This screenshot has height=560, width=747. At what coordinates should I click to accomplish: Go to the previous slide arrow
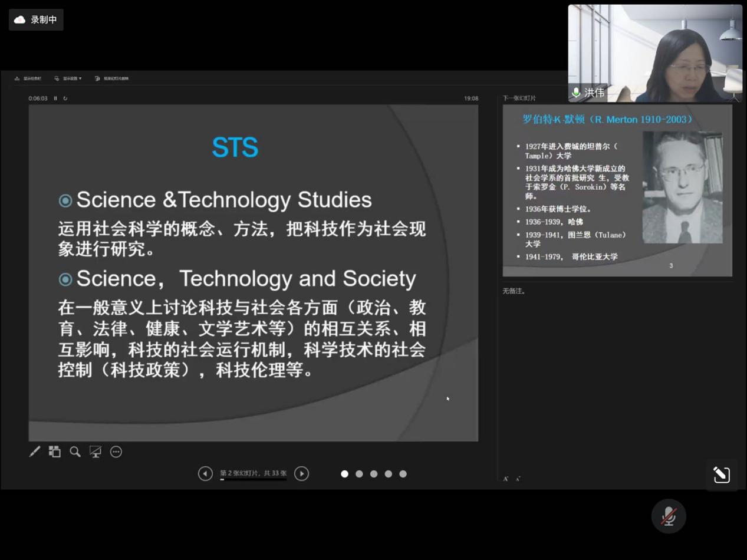pos(205,473)
